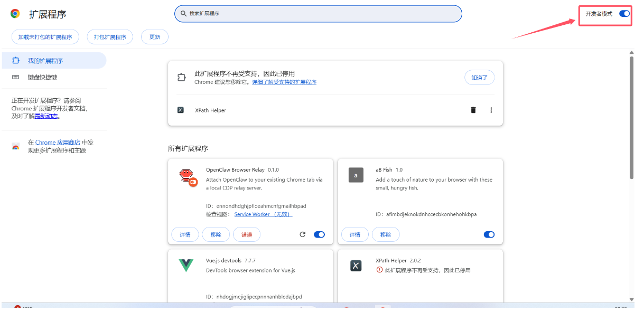Screen dimensions: 644x312
Task: Disable the aB Fish extension toggle
Action: (x=489, y=234)
